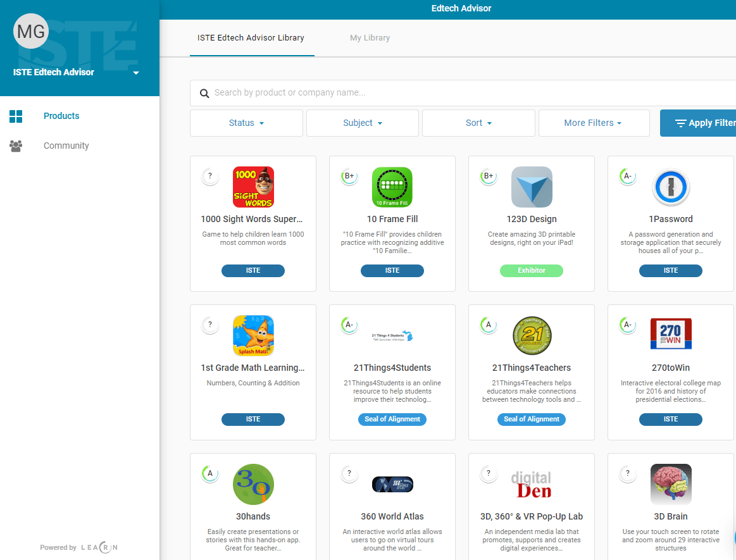Switch to the My Library tab

point(370,38)
